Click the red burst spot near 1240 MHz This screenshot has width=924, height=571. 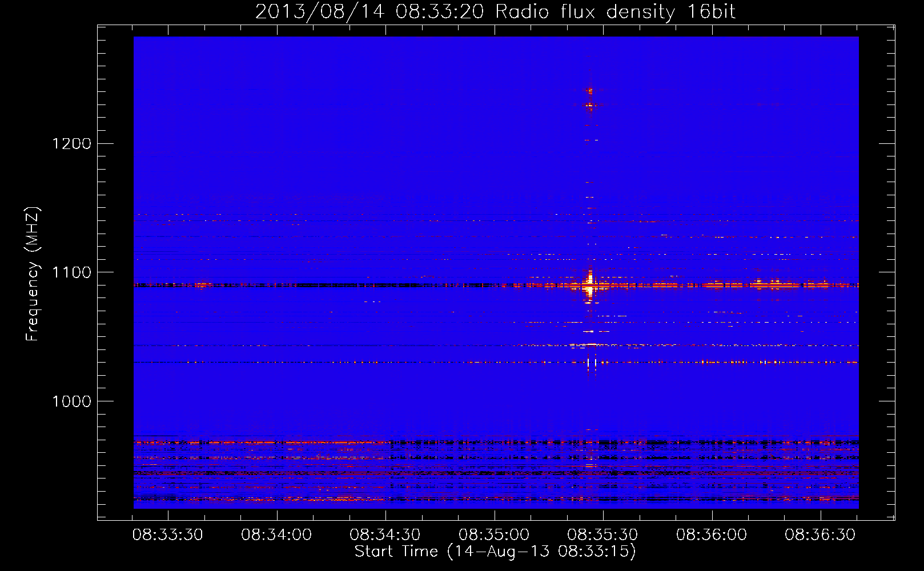click(x=589, y=91)
